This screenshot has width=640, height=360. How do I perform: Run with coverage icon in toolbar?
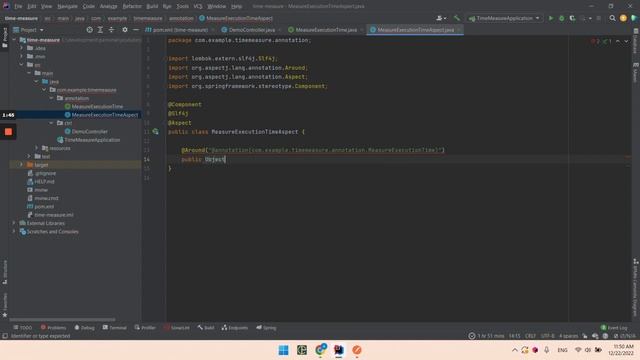click(x=572, y=18)
